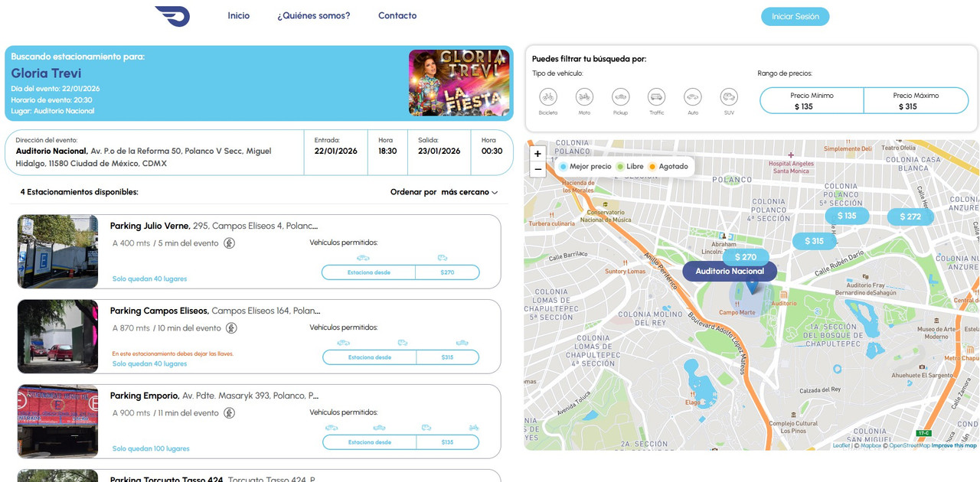Select the $ 135 map price marker
The height and width of the screenshot is (482, 980).
847,216
